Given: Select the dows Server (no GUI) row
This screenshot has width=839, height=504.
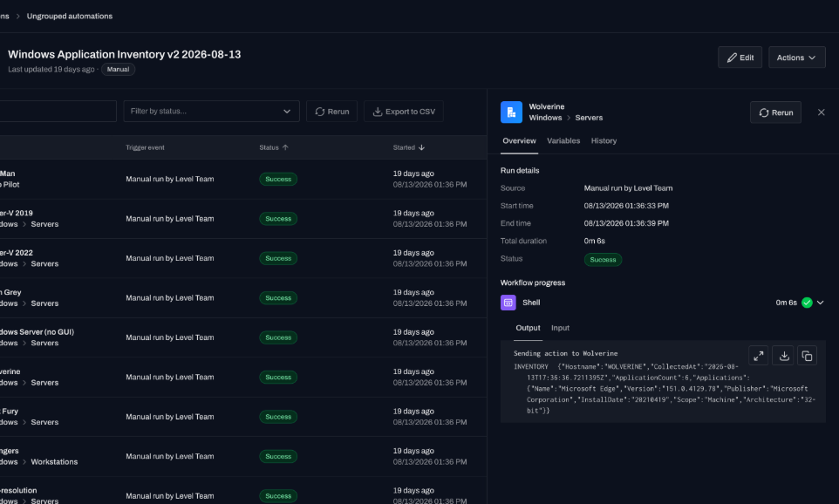Looking at the screenshot, I should tap(243, 337).
